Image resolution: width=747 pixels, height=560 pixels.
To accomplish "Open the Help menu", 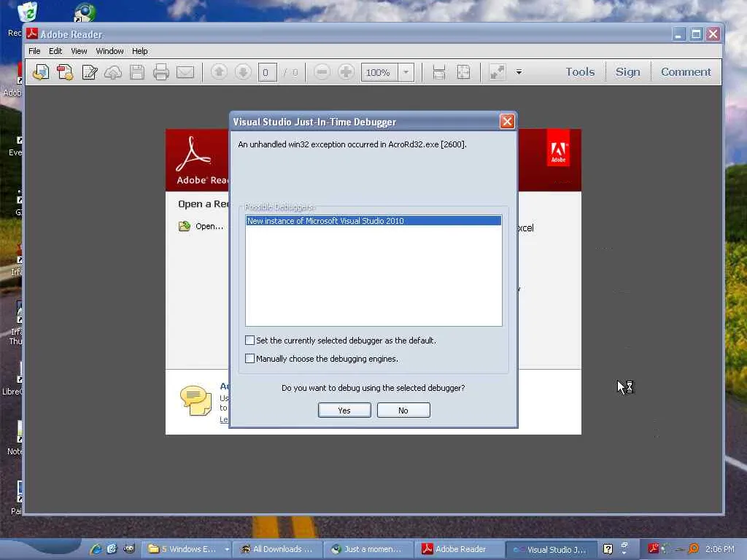I will pos(139,51).
